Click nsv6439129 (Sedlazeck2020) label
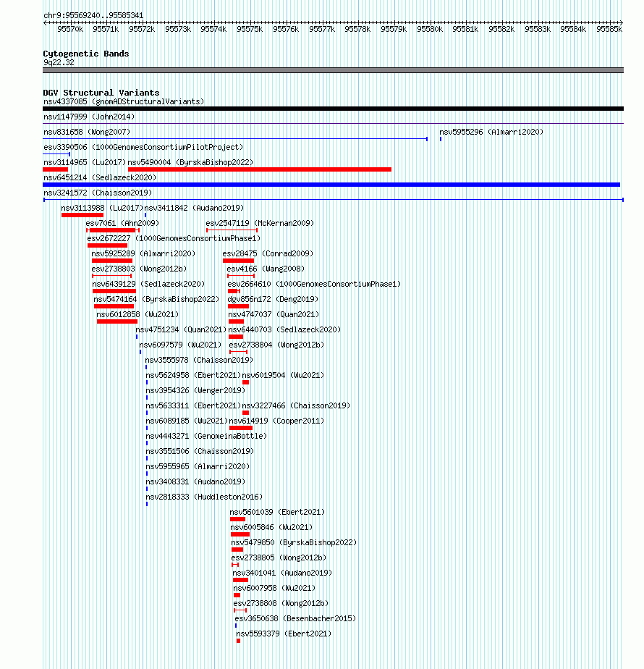Image resolution: width=644 pixels, height=669 pixels. click(x=148, y=284)
